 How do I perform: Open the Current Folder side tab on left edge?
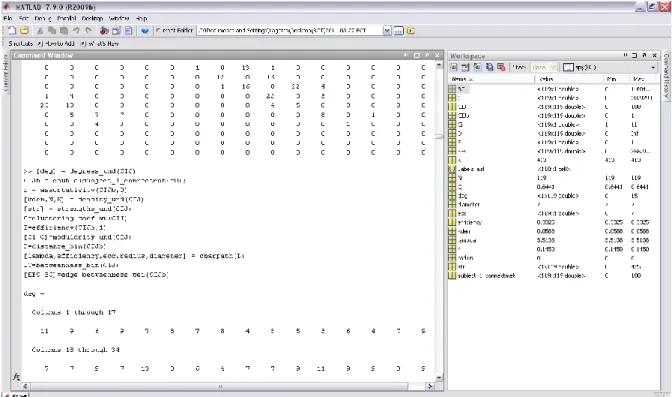[x=6, y=73]
